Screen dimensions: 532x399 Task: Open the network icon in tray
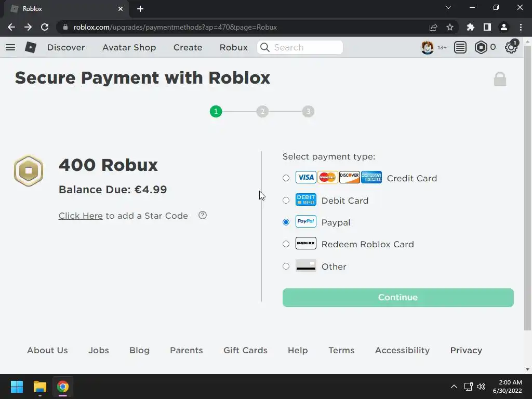pyautogui.click(x=469, y=387)
